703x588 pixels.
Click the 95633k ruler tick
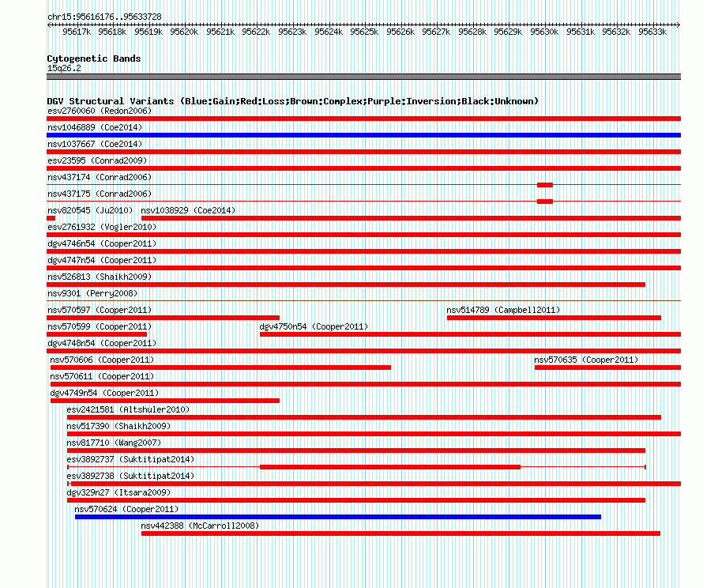[652, 32]
